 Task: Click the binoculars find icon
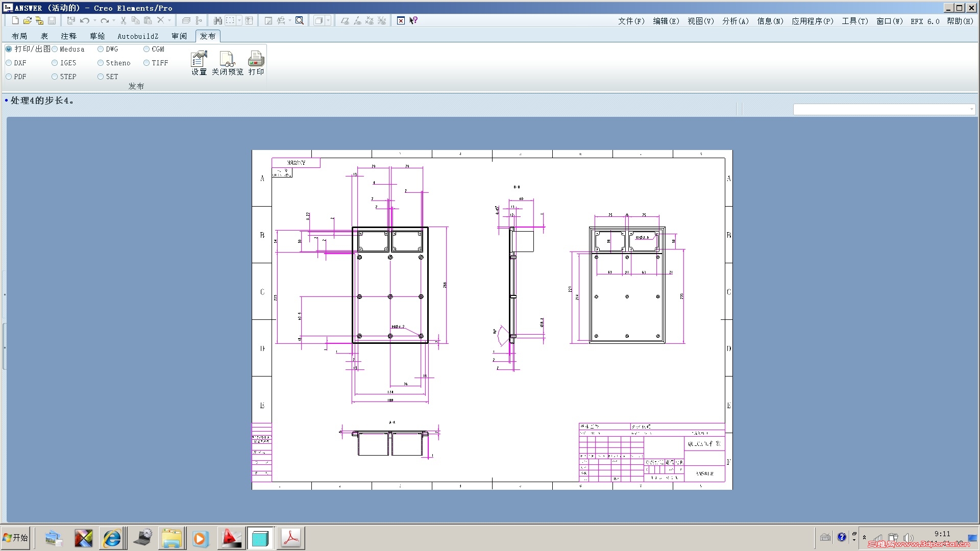218,20
